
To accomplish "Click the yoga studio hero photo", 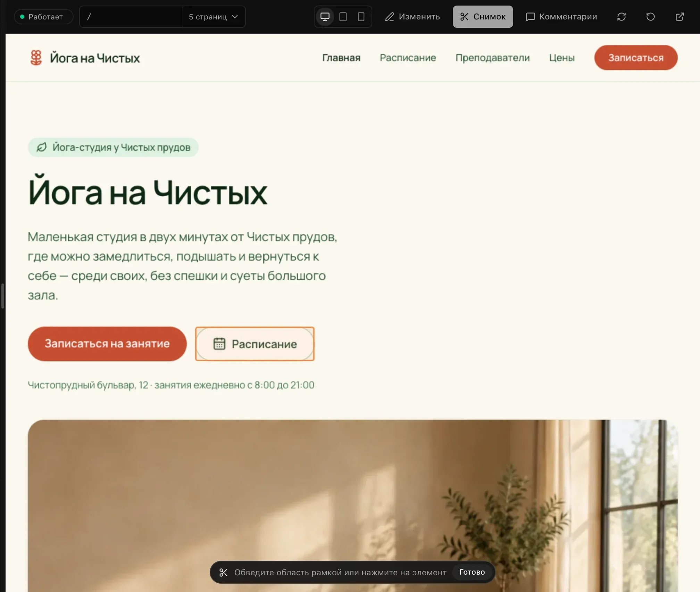I will tap(352, 505).
